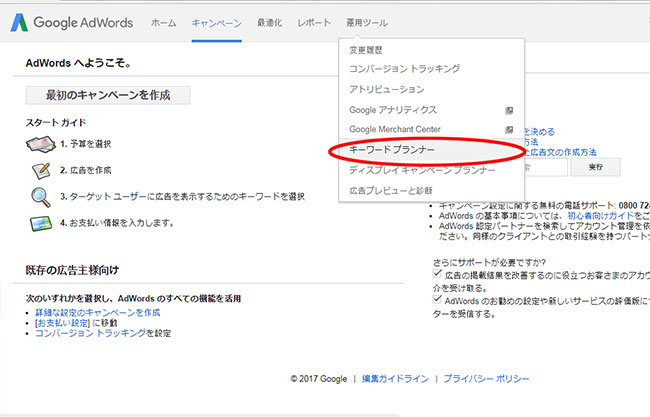Image resolution: width=650 pixels, height=417 pixels.
Task: Click the magnifier icon for keyword selection step
Action: pos(41,197)
